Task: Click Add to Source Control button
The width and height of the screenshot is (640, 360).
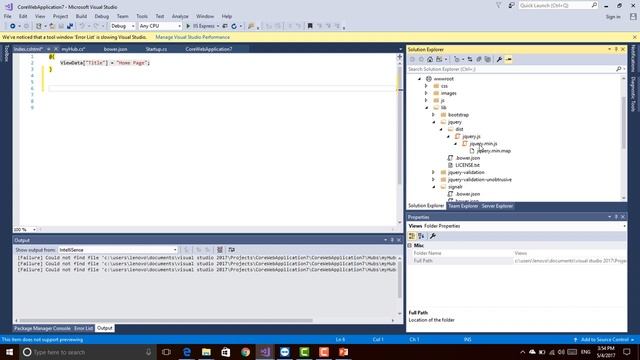Action: point(604,340)
